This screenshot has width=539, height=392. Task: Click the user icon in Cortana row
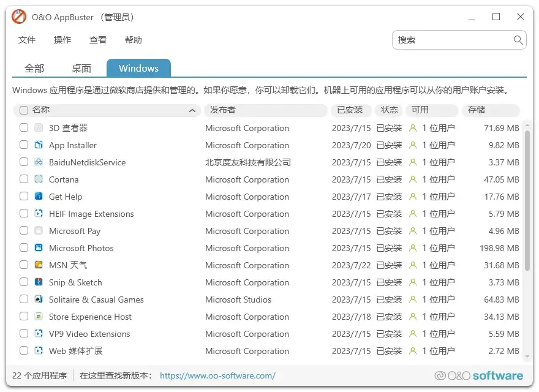pos(412,179)
